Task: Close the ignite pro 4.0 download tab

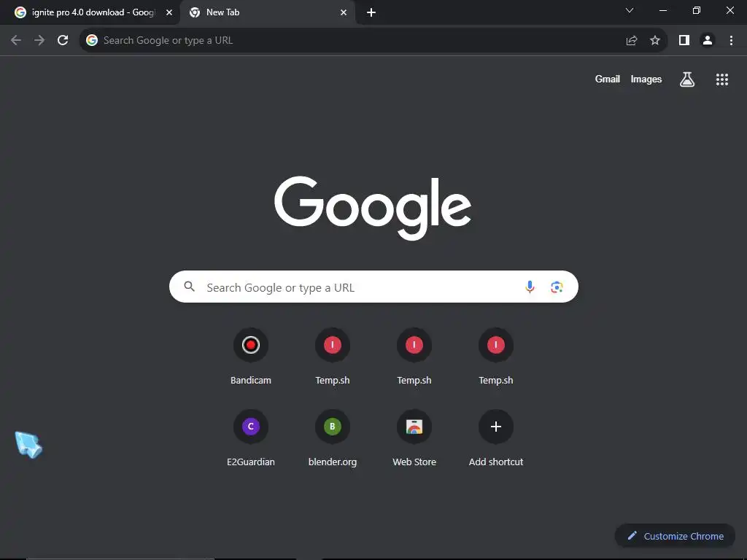Action: coord(169,12)
